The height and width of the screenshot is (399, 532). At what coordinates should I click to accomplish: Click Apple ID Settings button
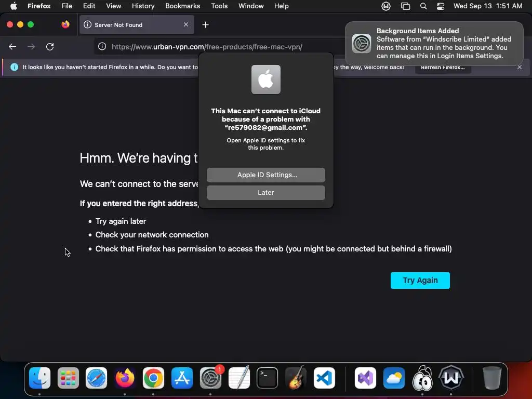pyautogui.click(x=266, y=175)
